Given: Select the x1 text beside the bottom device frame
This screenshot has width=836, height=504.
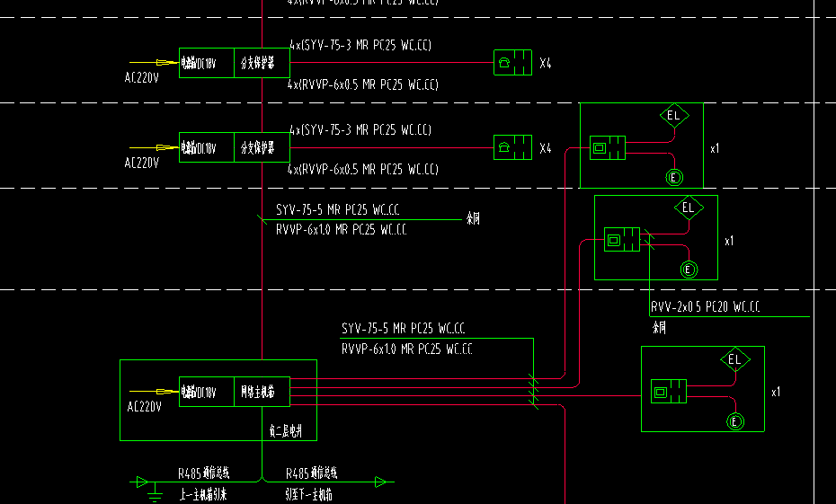Looking at the screenshot, I should coord(776,392).
